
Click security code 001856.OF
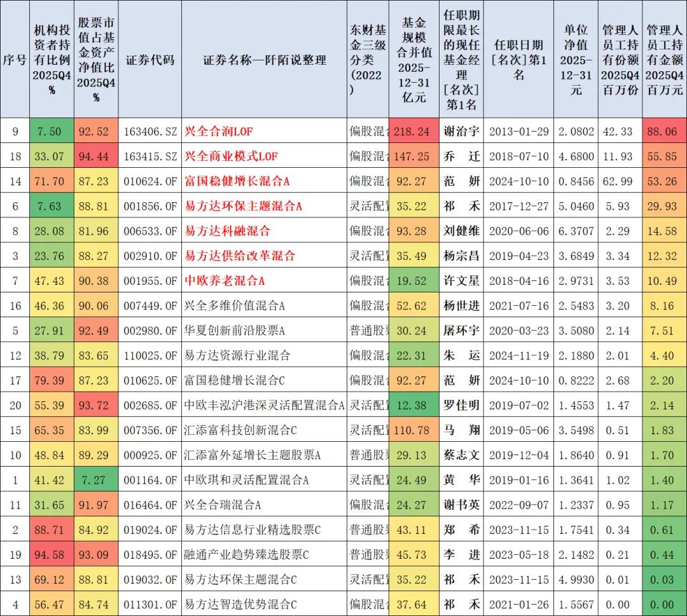click(x=150, y=206)
